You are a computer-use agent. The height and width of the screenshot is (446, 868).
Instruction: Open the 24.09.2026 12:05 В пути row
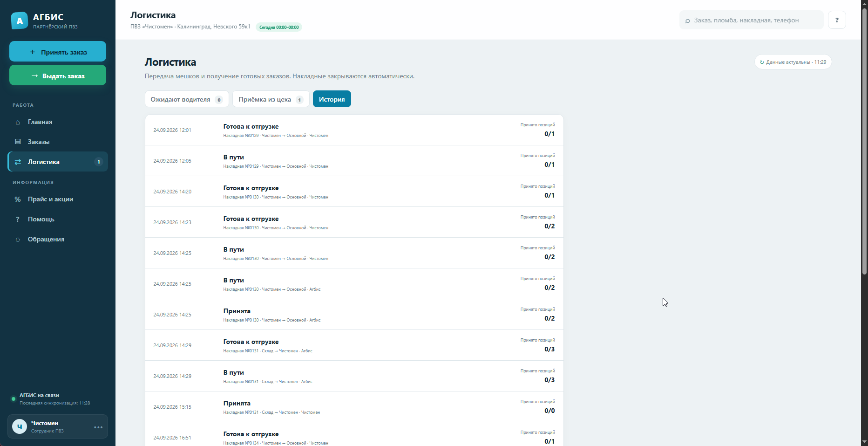click(x=354, y=161)
